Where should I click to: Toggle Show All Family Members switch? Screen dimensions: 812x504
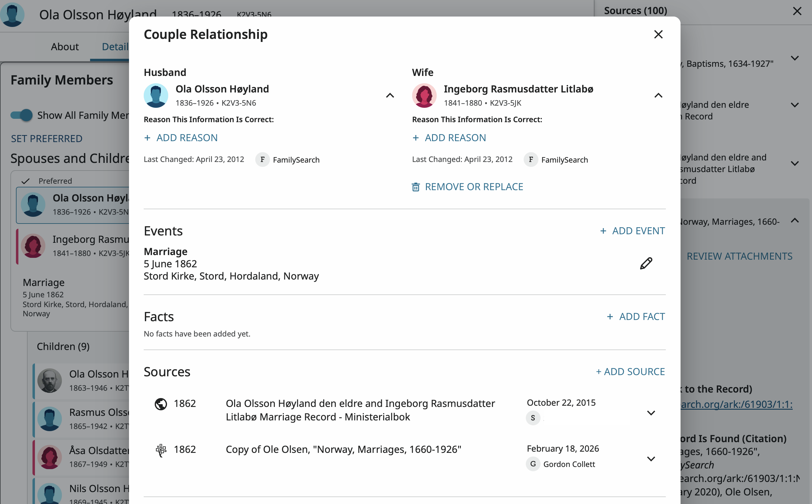tap(22, 115)
